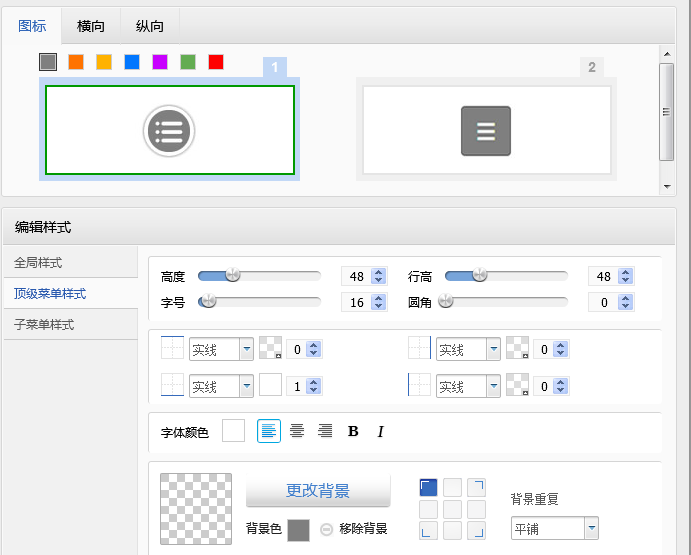This screenshot has height=555, width=691.
Task: Click the left text alignment icon
Action: pyautogui.click(x=269, y=431)
